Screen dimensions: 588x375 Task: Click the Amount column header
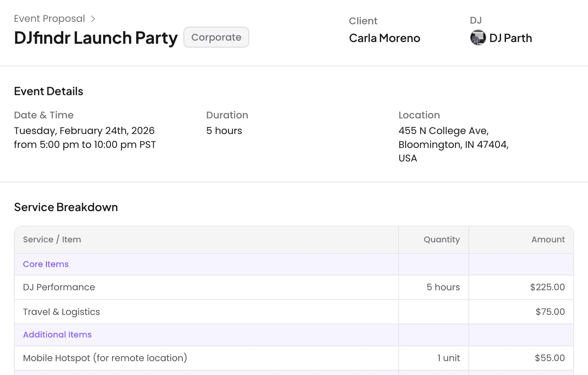548,240
